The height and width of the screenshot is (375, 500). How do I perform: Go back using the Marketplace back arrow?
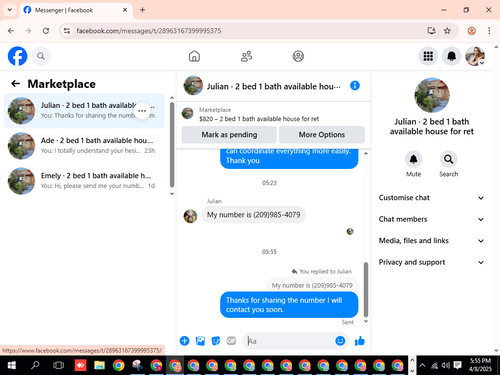[x=16, y=84]
